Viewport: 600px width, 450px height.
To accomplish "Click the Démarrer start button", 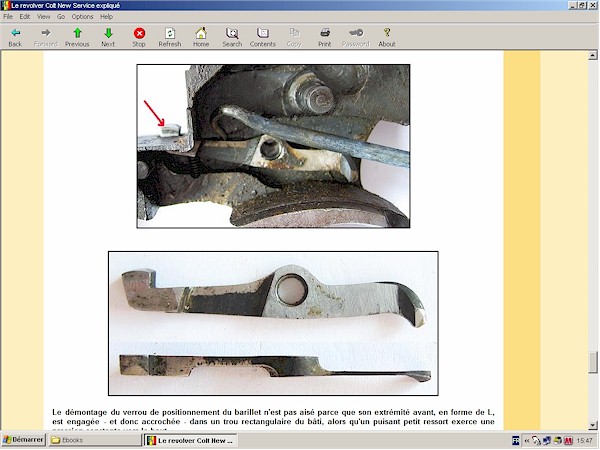I will tap(23, 440).
